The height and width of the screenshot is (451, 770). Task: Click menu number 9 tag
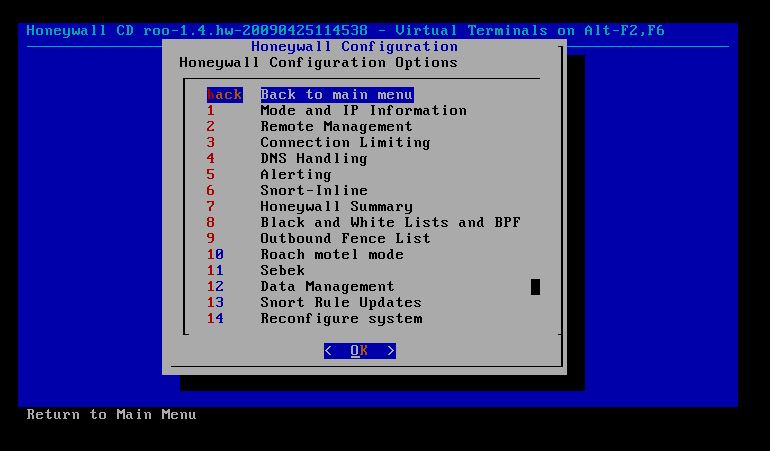point(211,238)
